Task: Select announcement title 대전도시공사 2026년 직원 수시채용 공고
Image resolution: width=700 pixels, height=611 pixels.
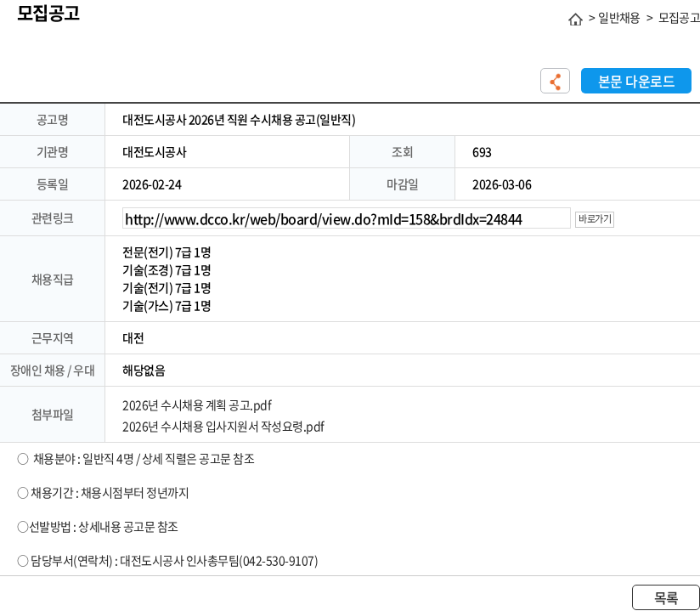Action: point(239,120)
